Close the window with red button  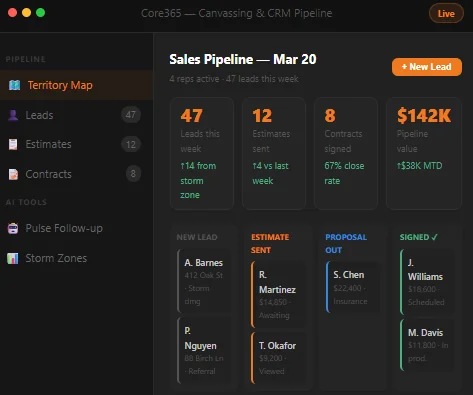(13, 13)
